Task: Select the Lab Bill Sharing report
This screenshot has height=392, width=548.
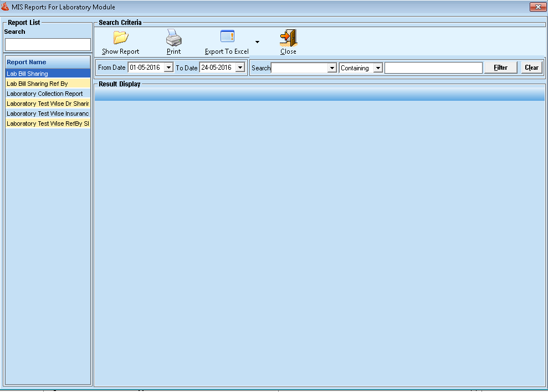Action: pos(48,74)
